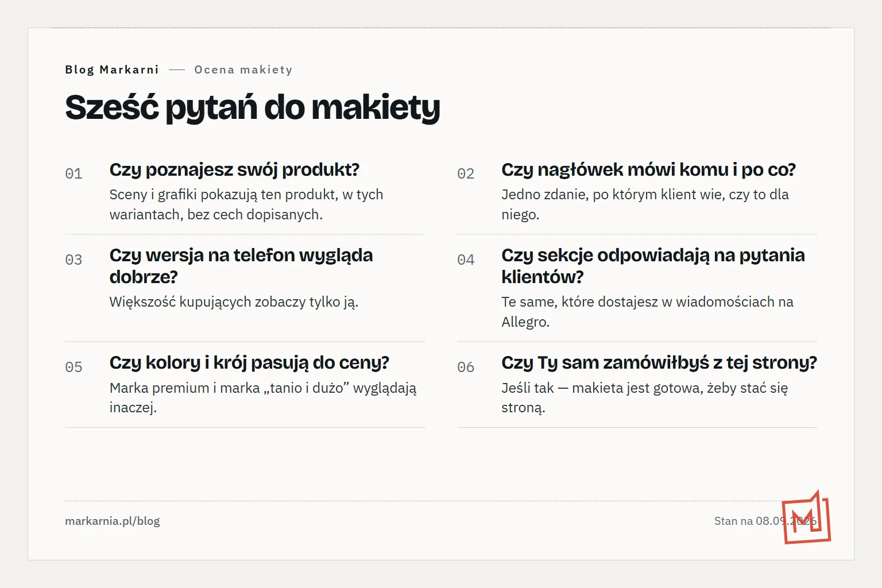This screenshot has width=882, height=588.
Task: Select number 03 marker
Action: pyautogui.click(x=73, y=260)
